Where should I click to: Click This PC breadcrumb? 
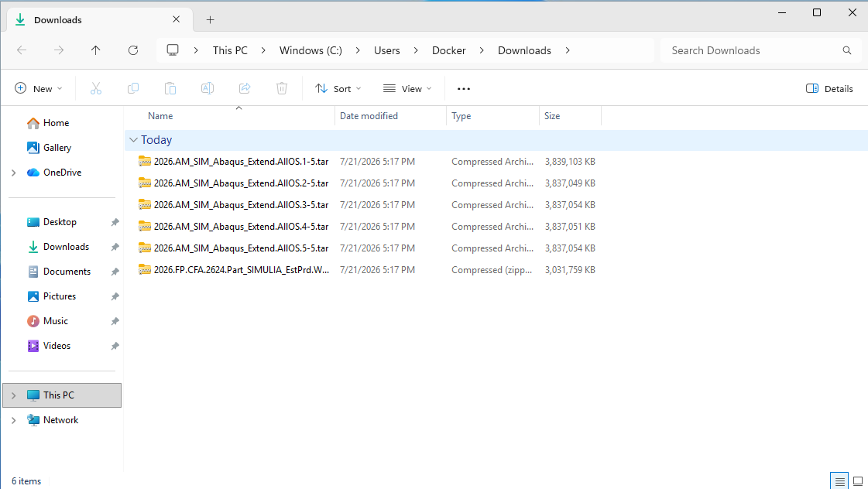(x=230, y=50)
